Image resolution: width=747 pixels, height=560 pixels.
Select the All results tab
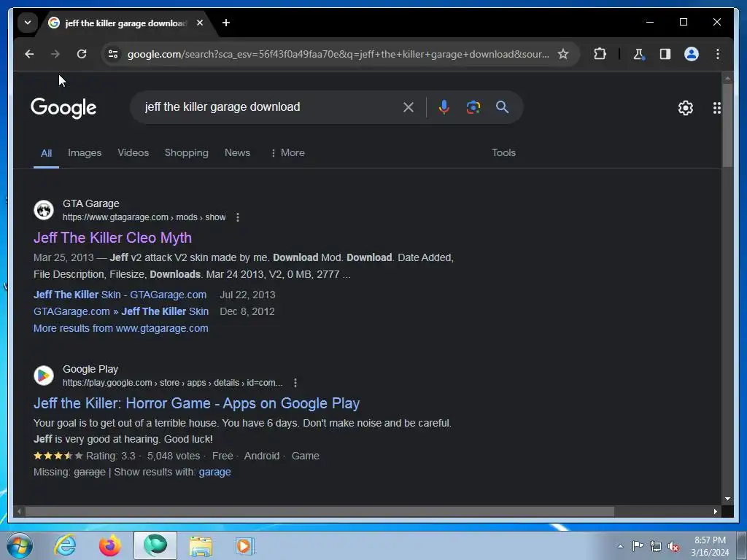pos(46,153)
